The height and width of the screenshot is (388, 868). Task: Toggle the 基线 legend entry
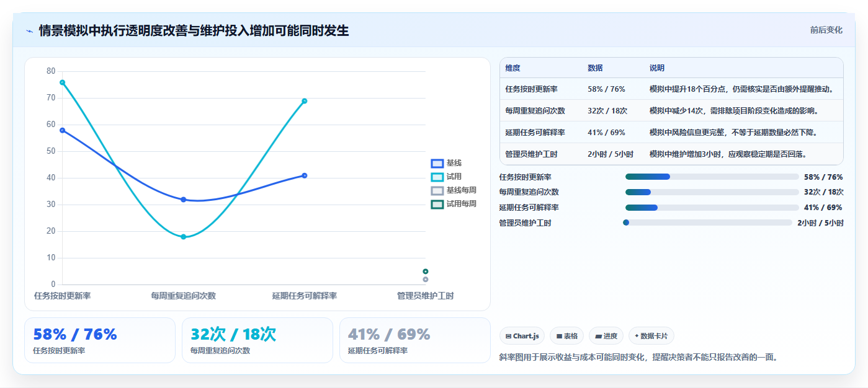pos(447,163)
